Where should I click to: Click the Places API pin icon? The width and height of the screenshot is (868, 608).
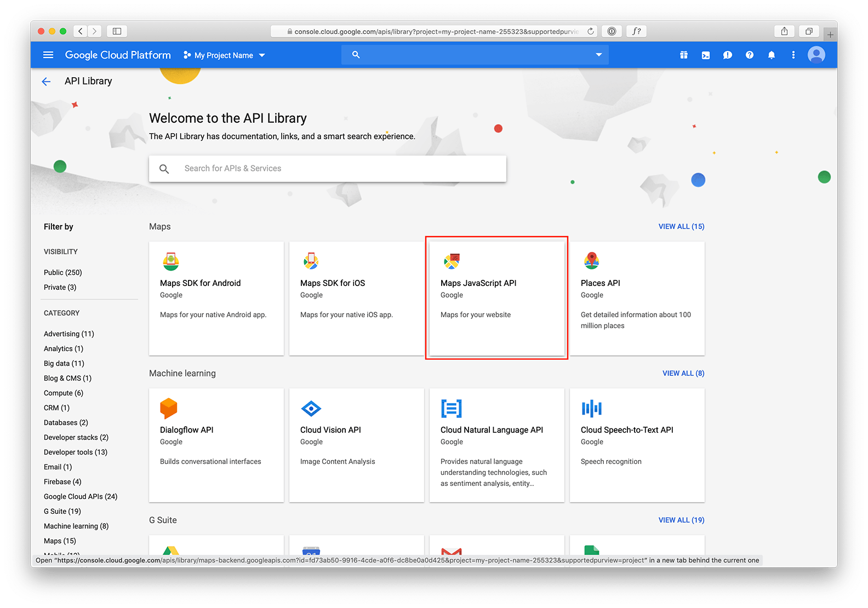(592, 261)
